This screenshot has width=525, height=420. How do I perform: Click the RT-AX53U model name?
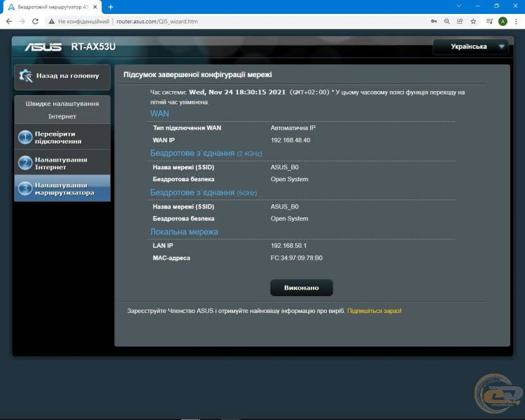click(x=93, y=47)
